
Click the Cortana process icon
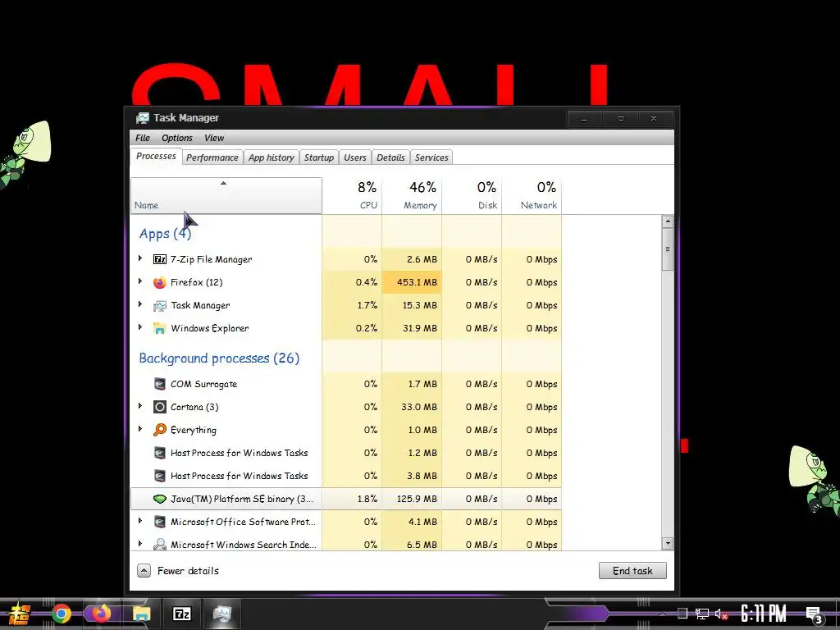160,407
